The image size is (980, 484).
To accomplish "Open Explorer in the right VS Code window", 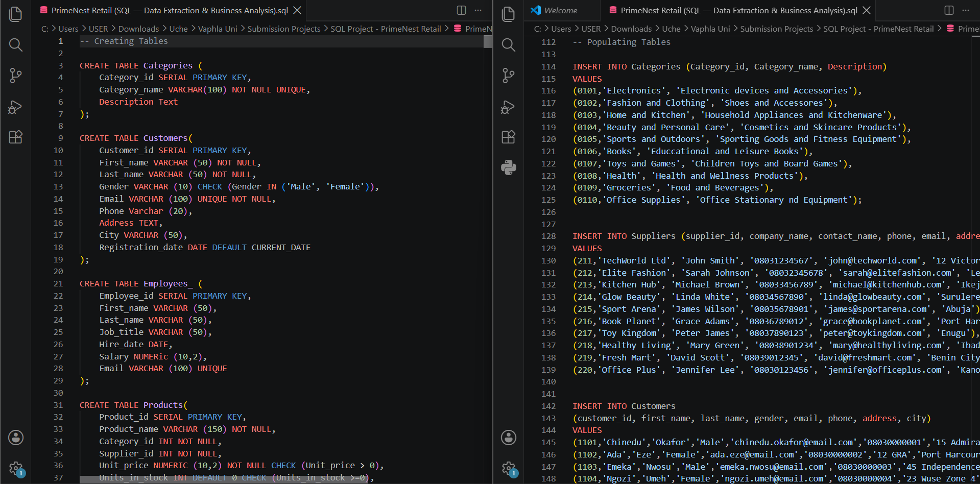I will click(x=509, y=14).
